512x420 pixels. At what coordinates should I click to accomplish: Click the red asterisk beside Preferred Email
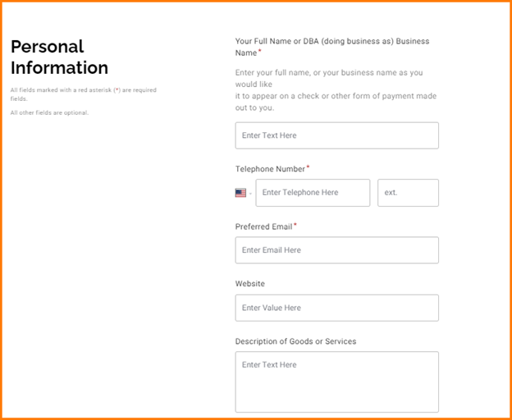[295, 225]
